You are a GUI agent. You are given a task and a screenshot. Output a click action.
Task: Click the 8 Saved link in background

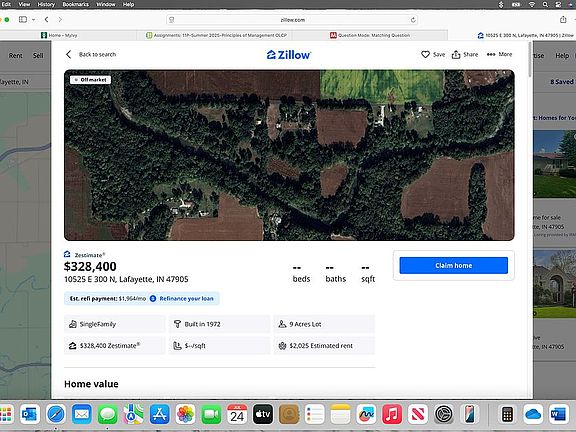[562, 82]
